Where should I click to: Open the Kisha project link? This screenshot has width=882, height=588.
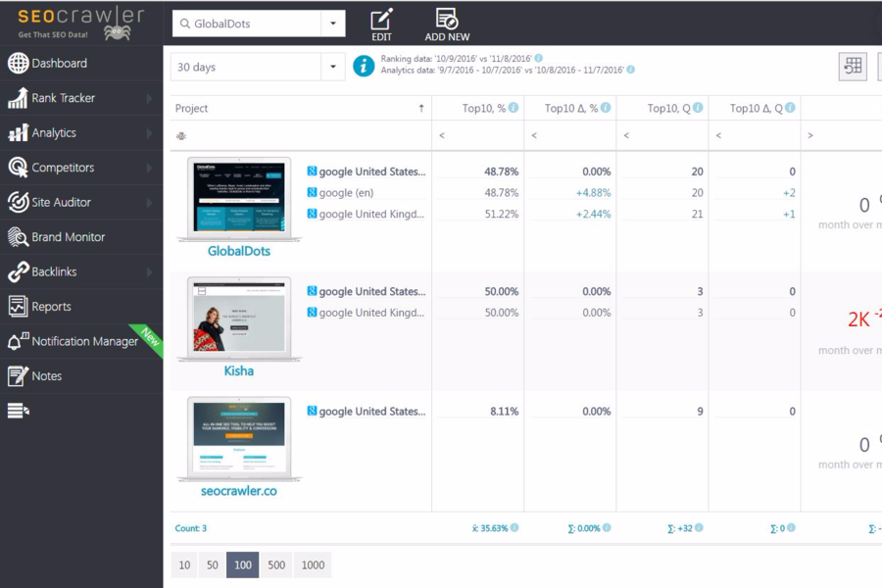coord(238,370)
